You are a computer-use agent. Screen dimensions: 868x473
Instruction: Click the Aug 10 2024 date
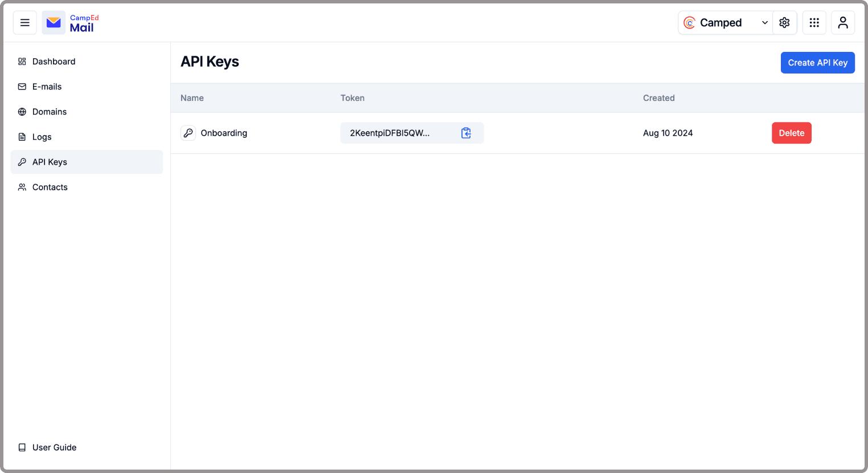point(668,133)
